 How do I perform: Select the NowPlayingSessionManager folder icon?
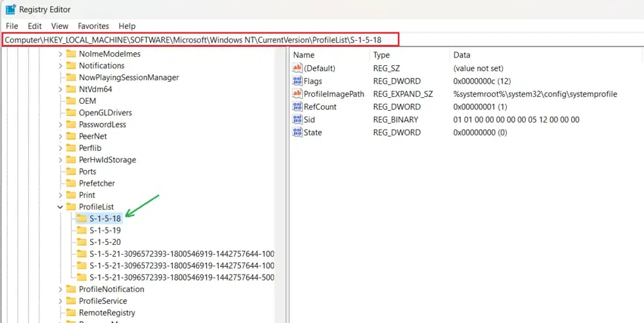pos(71,77)
